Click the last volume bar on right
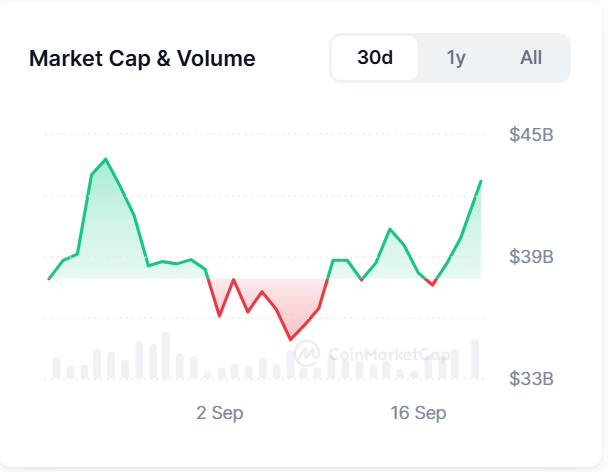The width and height of the screenshot is (608, 472). (x=475, y=359)
